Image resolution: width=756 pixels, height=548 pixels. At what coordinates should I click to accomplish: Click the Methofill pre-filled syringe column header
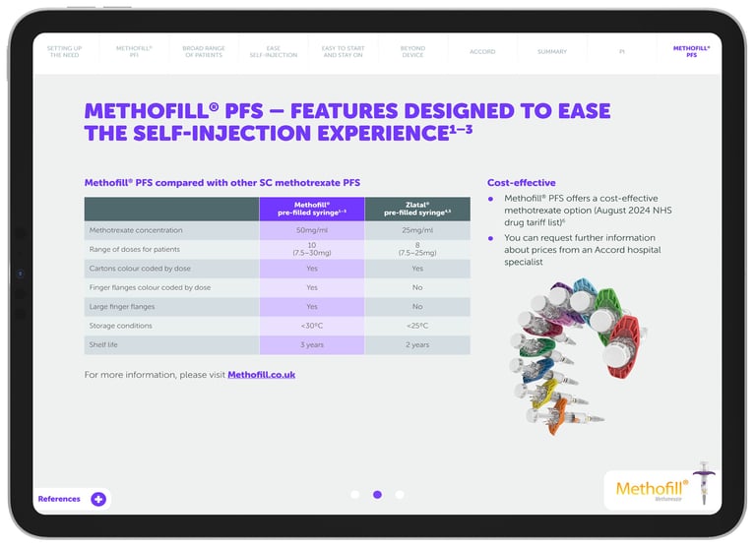(312, 209)
